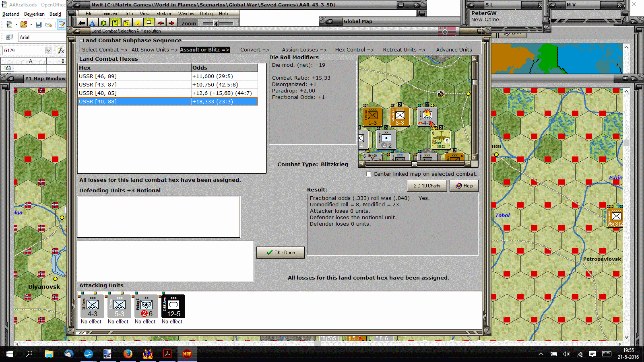
Task: Click the Assault or Blitz subphase label
Action: point(204,50)
